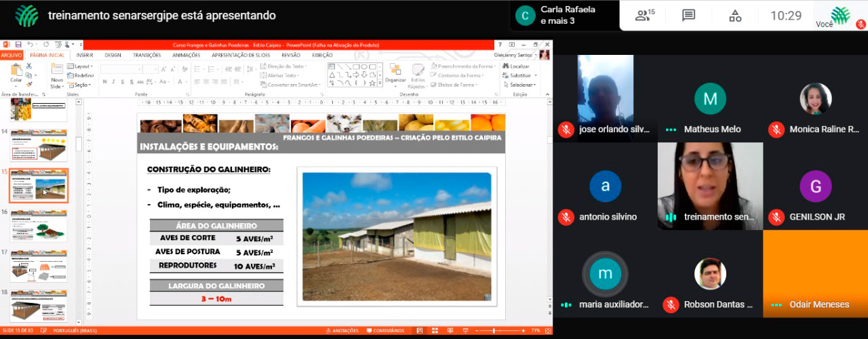Screen dimensions: 868x339
Task: Expand the Layout dropdown
Action: click(82, 66)
